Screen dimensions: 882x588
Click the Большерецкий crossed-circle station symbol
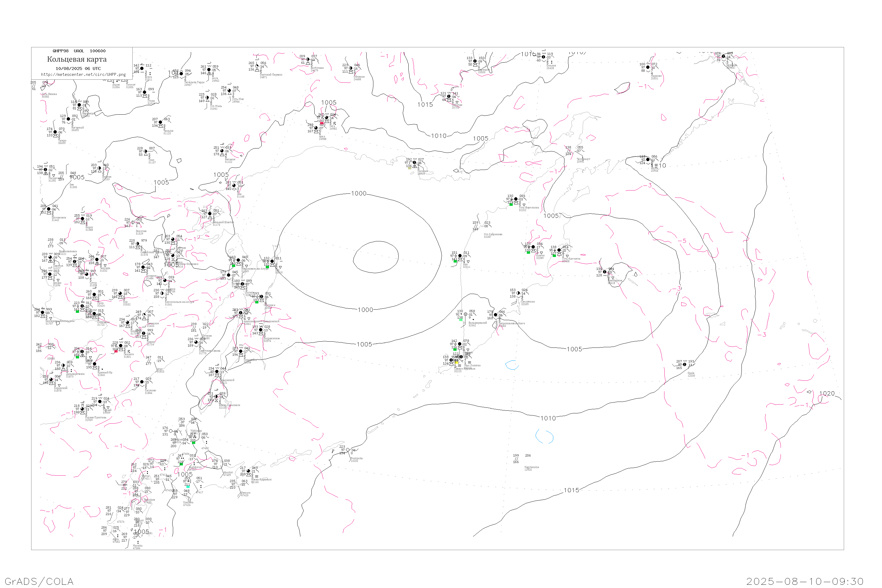465,314
